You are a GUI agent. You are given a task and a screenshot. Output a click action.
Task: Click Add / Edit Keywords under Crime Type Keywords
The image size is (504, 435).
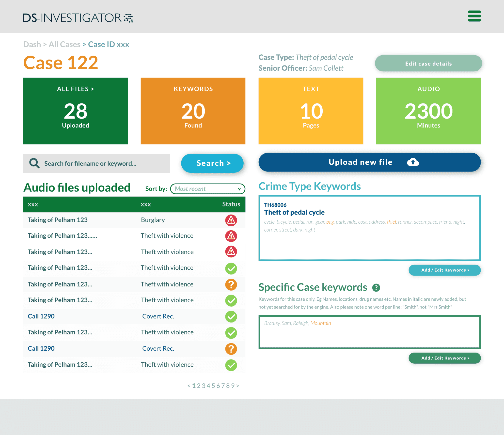(x=445, y=270)
